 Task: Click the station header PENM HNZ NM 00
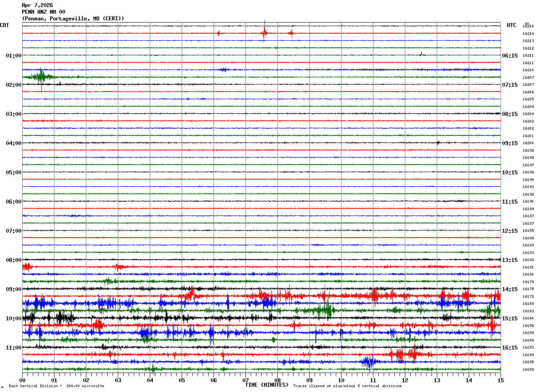pos(43,12)
